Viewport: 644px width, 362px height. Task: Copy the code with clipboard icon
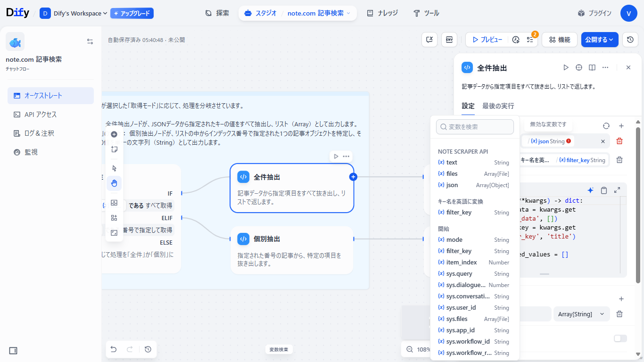tap(604, 190)
